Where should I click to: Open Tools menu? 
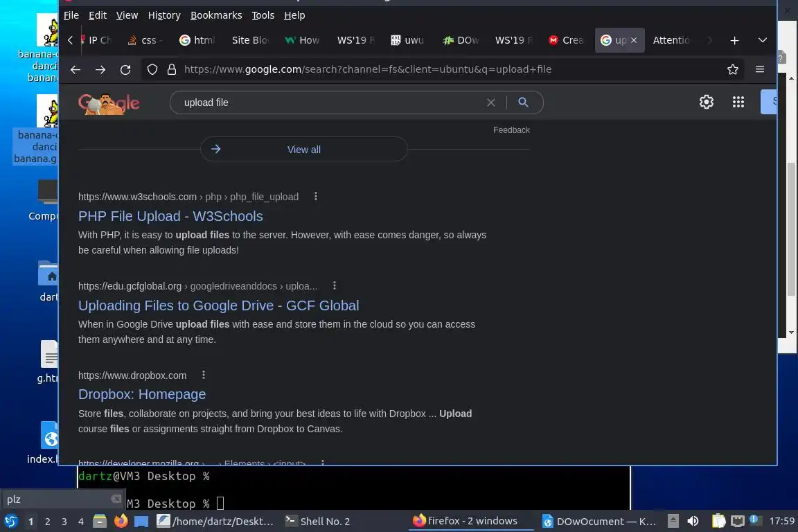coord(263,15)
